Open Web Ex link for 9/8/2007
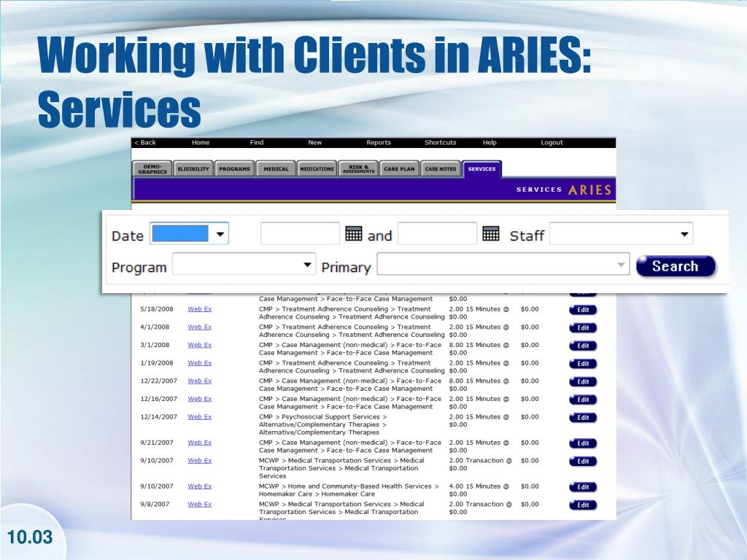The image size is (747, 560). [x=200, y=505]
